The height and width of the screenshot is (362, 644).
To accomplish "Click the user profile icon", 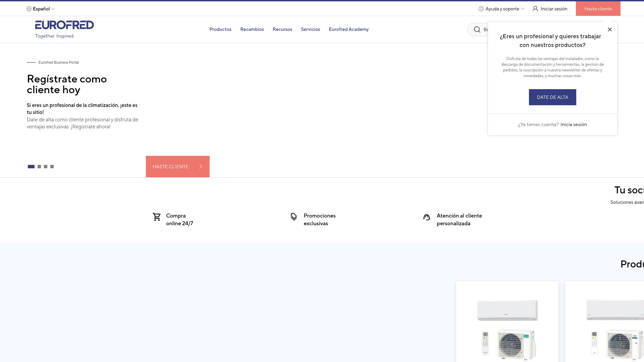I will point(535,9).
